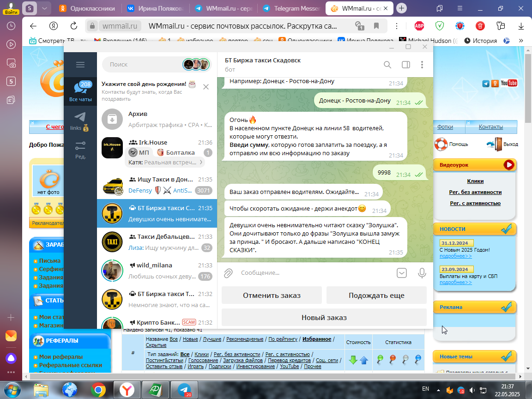Open Мои рефералы menu item
The height and width of the screenshot is (399, 532).
[x=61, y=357]
